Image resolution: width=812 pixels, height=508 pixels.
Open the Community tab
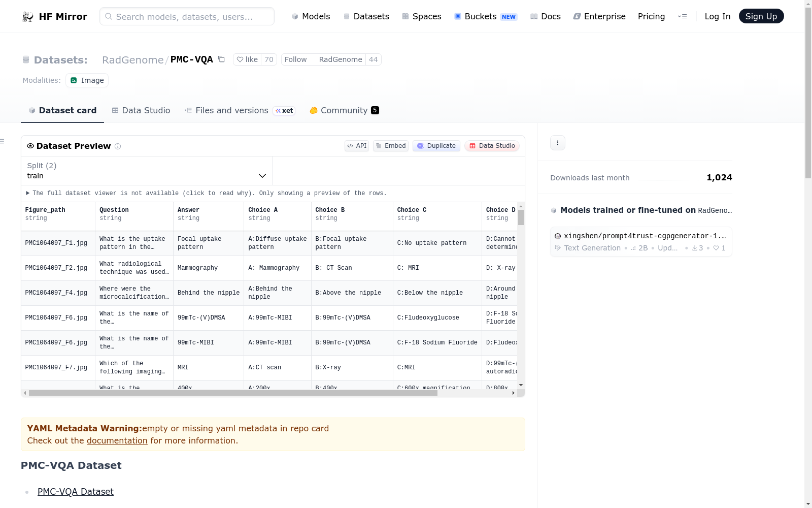[x=344, y=110]
